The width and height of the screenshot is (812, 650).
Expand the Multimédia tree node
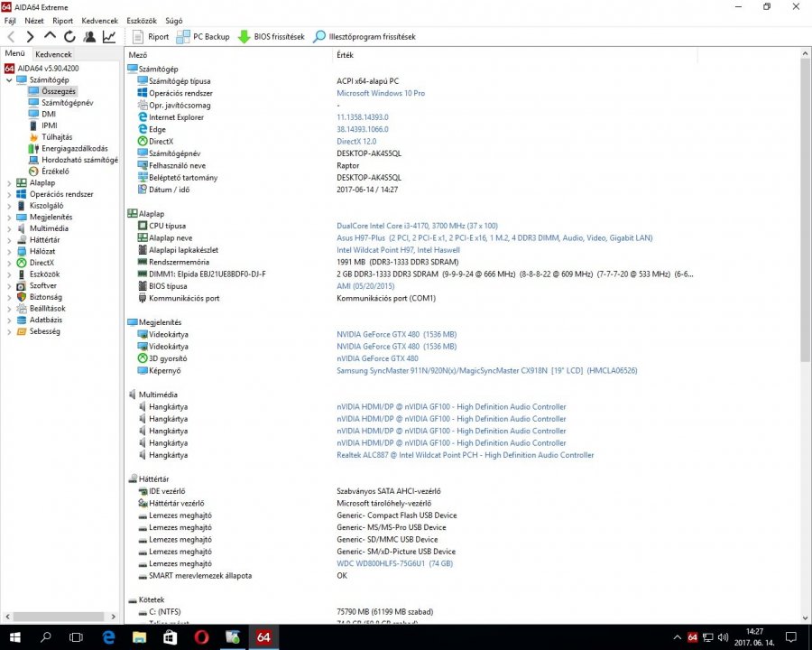(x=9, y=228)
